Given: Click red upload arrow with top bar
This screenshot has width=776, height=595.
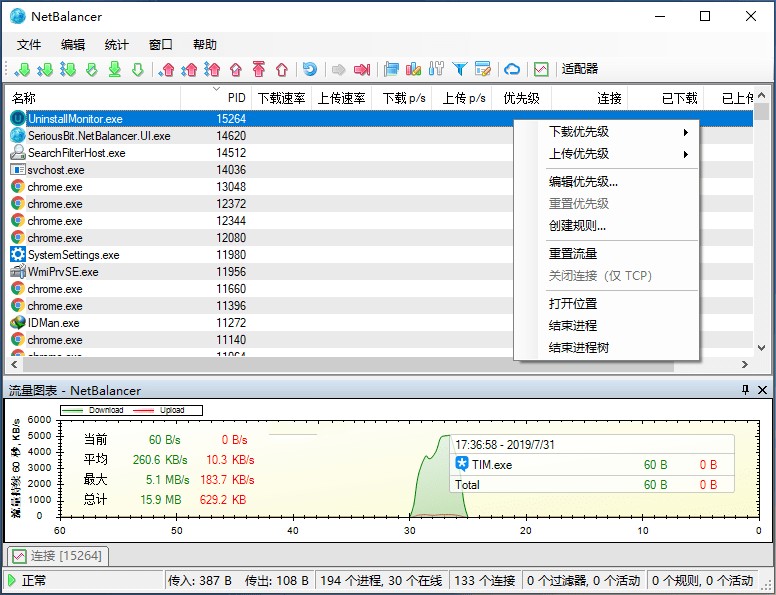Looking at the screenshot, I should pos(259,69).
